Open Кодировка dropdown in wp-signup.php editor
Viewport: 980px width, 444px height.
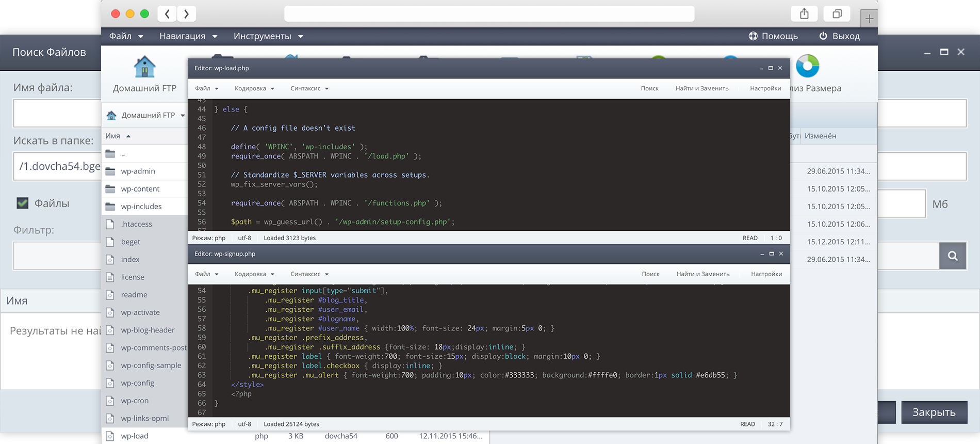pos(254,274)
